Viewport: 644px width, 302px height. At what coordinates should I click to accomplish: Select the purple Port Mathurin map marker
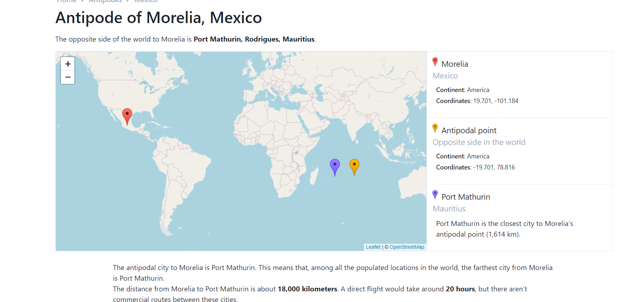coord(335,166)
